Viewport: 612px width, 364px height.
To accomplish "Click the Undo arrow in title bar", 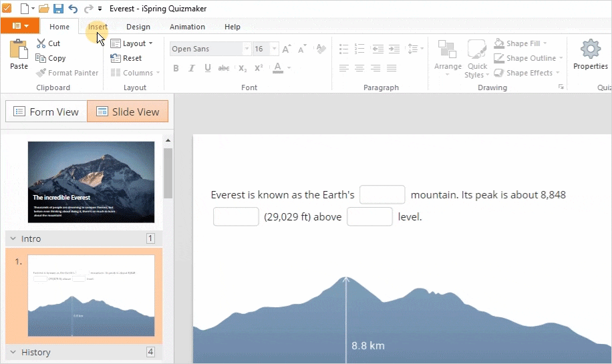I will [73, 9].
